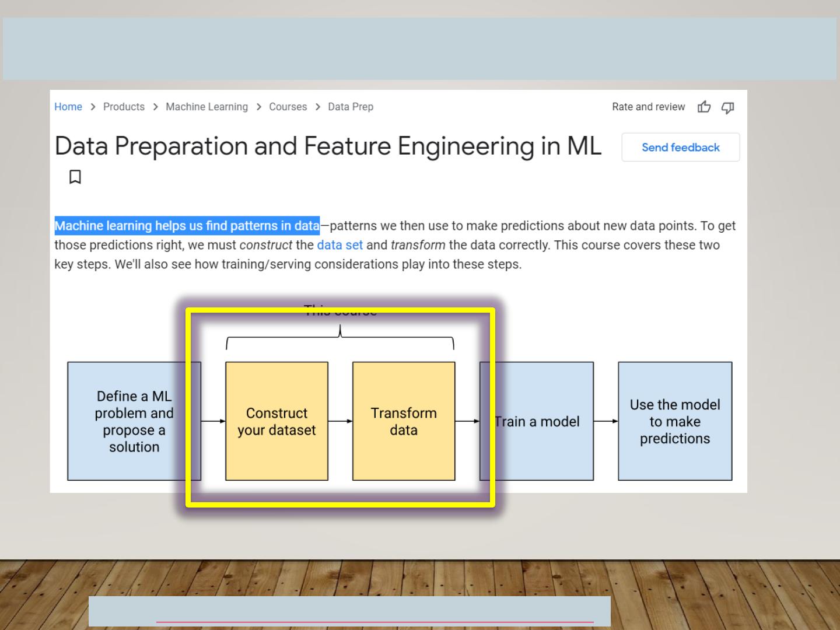
Task: Open the Home breadcrumb link
Action: coord(68,107)
